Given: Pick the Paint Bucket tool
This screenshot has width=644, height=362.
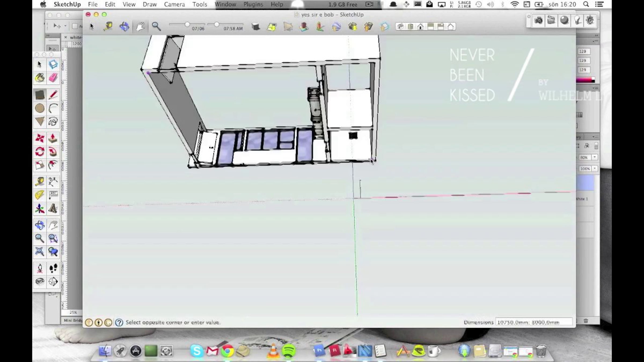Looking at the screenshot, I should pyautogui.click(x=40, y=78).
